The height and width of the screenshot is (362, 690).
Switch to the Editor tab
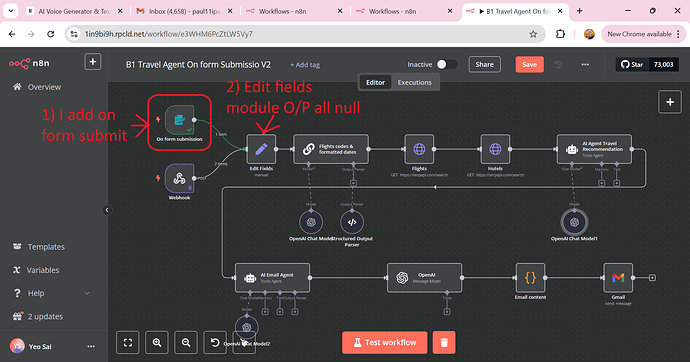coord(375,82)
